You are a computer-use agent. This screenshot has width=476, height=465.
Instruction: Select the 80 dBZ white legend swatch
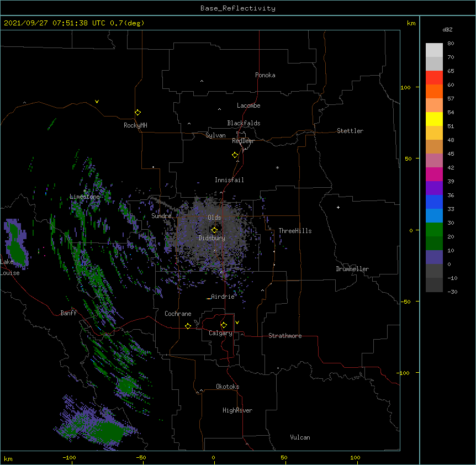pos(434,50)
